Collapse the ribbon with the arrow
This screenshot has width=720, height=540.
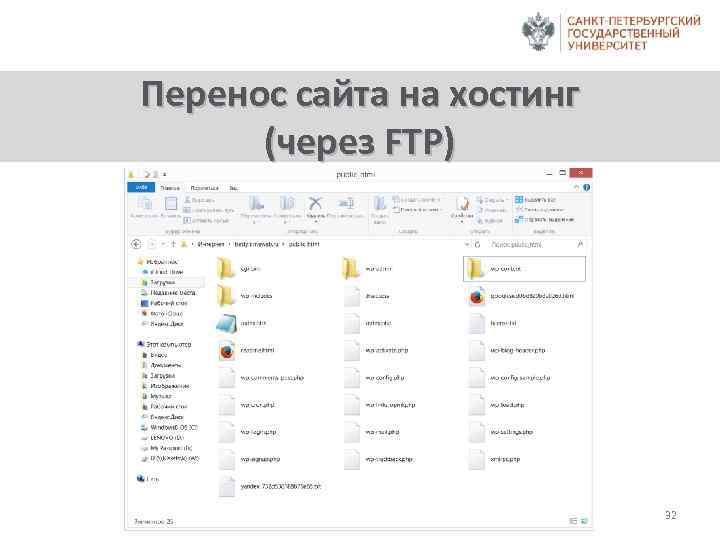click(577, 187)
